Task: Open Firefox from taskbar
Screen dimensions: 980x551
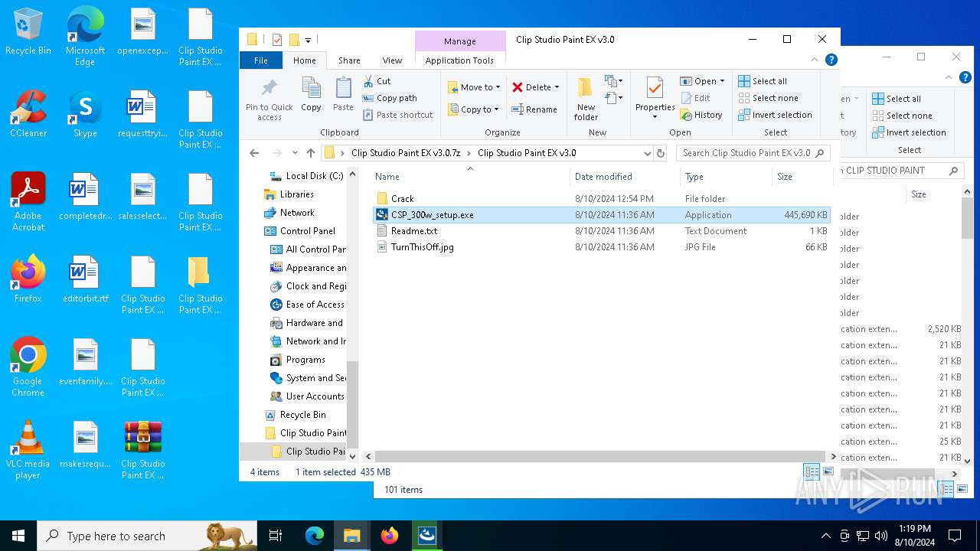Action: pos(390,536)
